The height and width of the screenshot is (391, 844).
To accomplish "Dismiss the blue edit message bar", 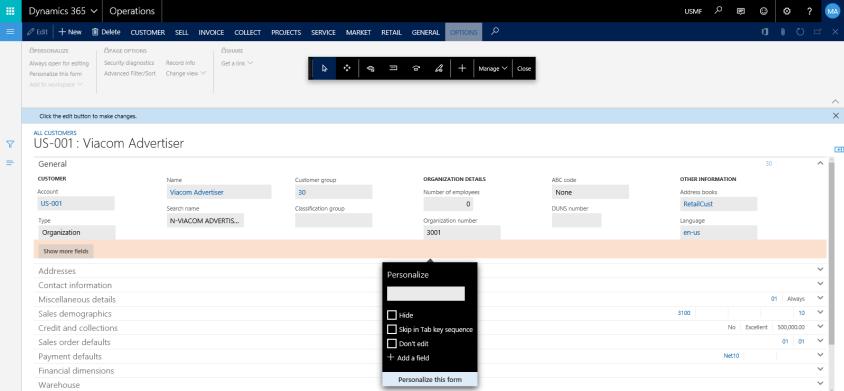I will point(835,116).
